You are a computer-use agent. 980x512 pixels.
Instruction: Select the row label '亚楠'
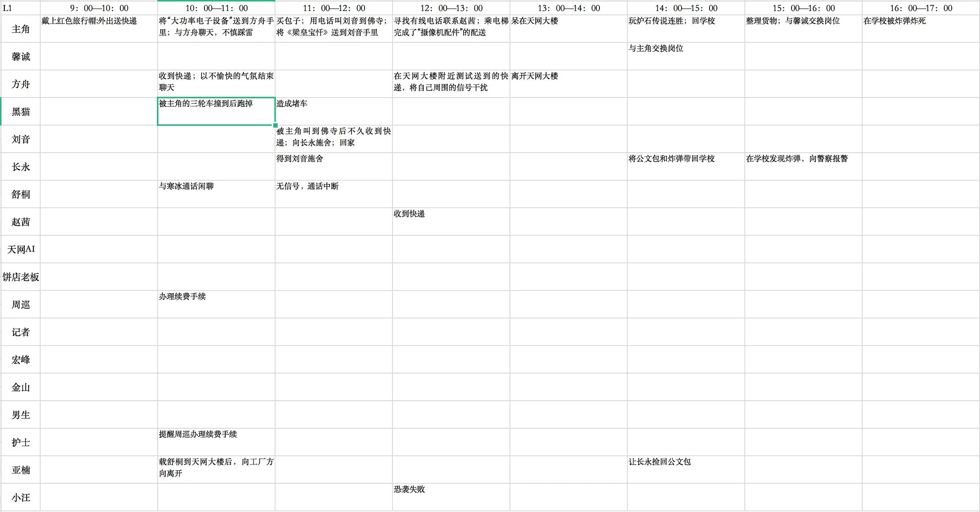pyautogui.click(x=21, y=470)
